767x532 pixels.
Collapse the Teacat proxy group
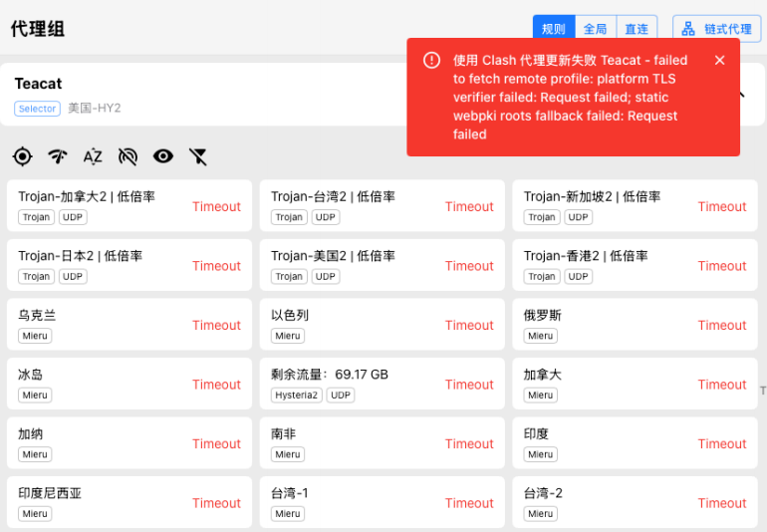tap(742, 95)
